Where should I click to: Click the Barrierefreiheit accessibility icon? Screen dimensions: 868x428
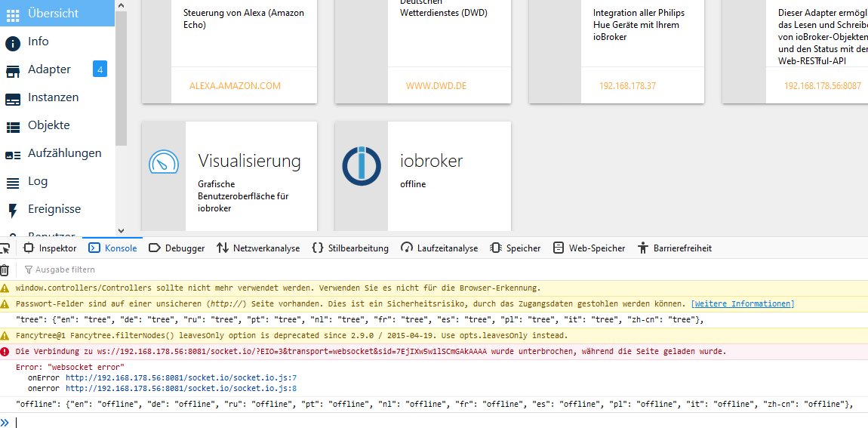[x=642, y=248]
